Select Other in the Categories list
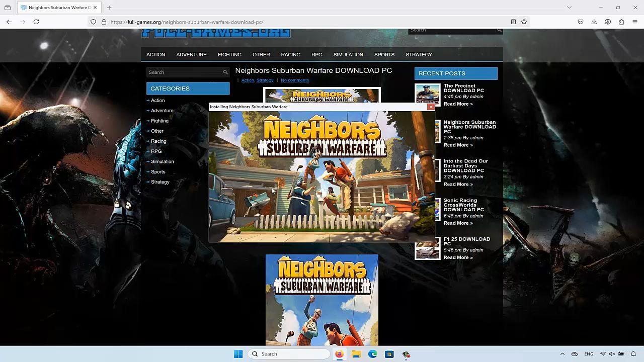Screen dimensions: 644x362 coord(157,131)
